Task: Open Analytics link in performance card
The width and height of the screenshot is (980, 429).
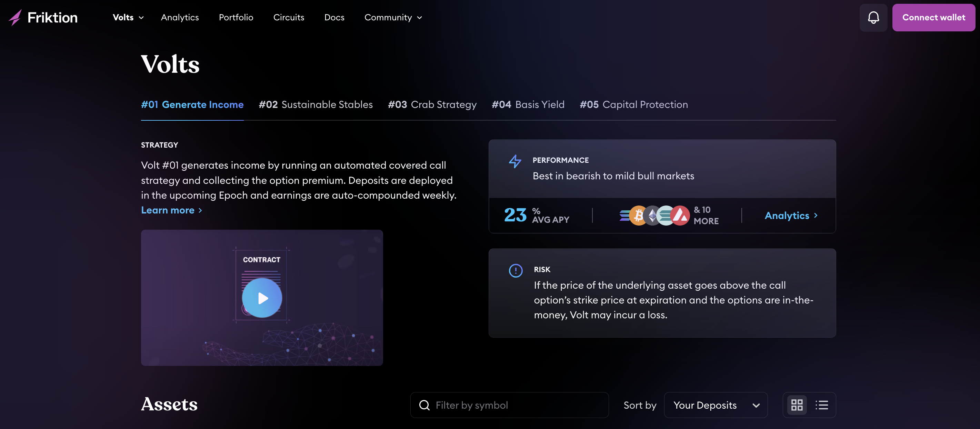Action: click(x=791, y=216)
